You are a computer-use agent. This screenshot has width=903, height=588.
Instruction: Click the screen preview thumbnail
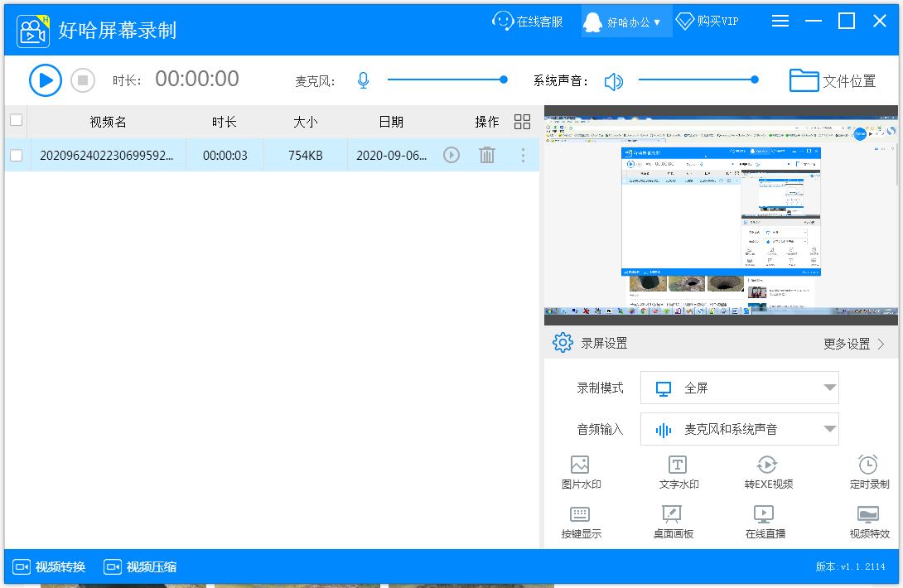(721, 216)
